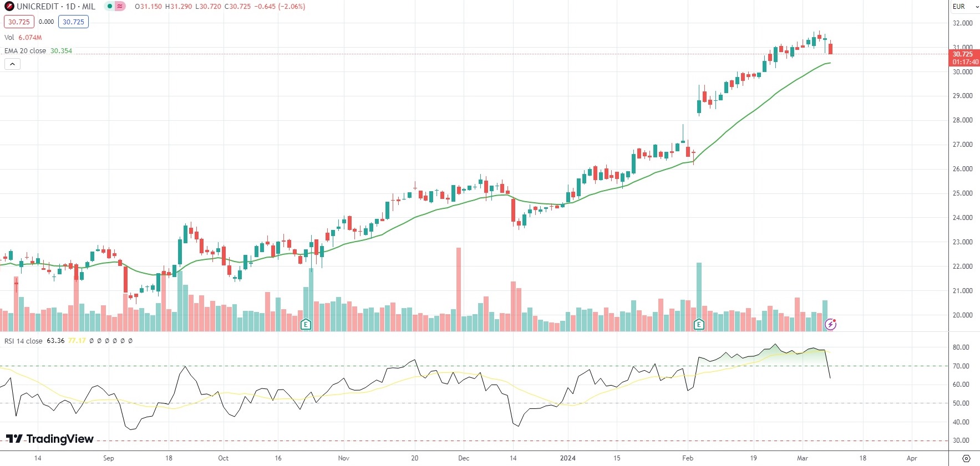Screen dimensions: 980x466
Task: Click the green market status dot
Action: point(110,7)
